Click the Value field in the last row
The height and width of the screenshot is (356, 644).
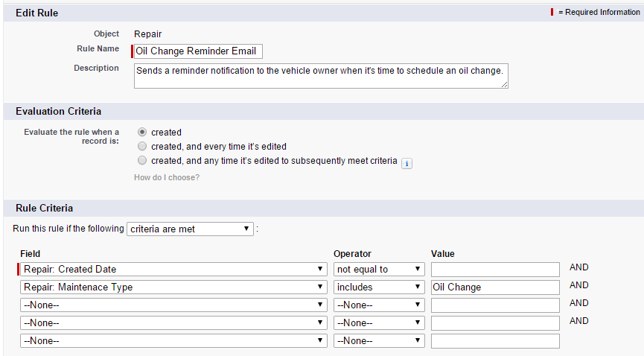[x=495, y=341]
